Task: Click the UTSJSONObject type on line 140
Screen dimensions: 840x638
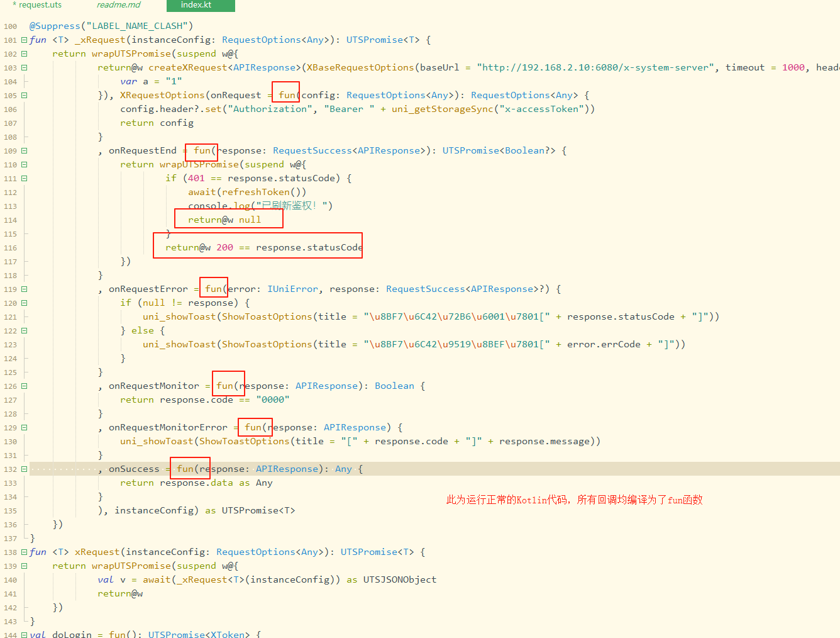Action: [x=400, y=579]
